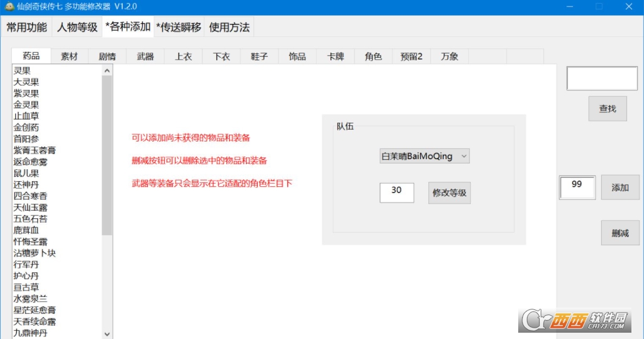Expand the 白茉晴BaiMoQing character dropdown
644x339 pixels.
click(425, 156)
